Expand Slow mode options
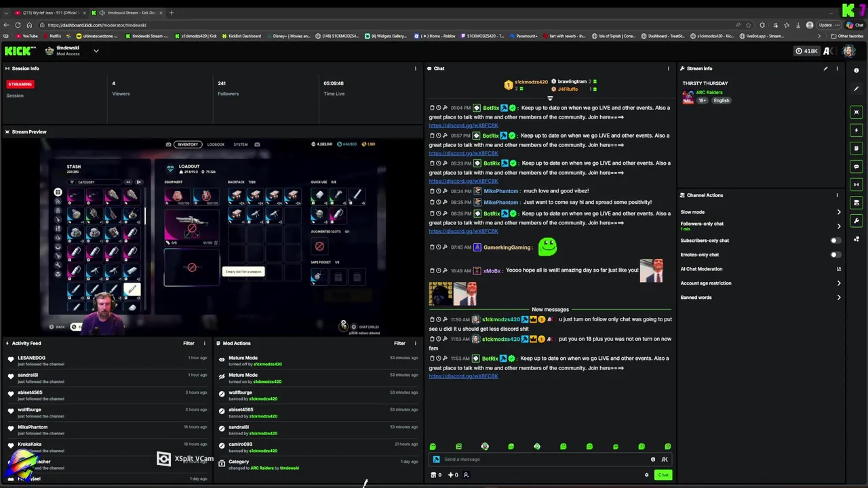This screenshot has height=488, width=868. click(839, 212)
